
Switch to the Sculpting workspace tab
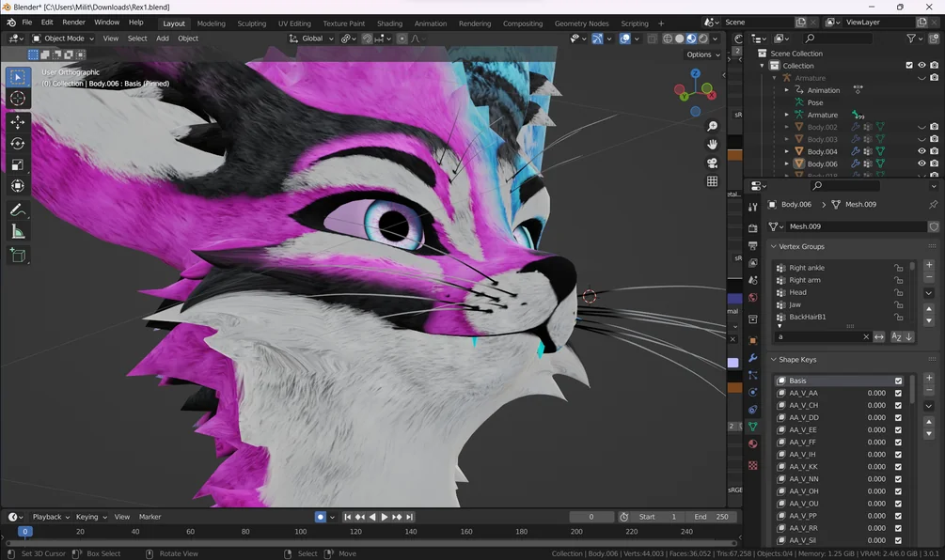pyautogui.click(x=251, y=23)
